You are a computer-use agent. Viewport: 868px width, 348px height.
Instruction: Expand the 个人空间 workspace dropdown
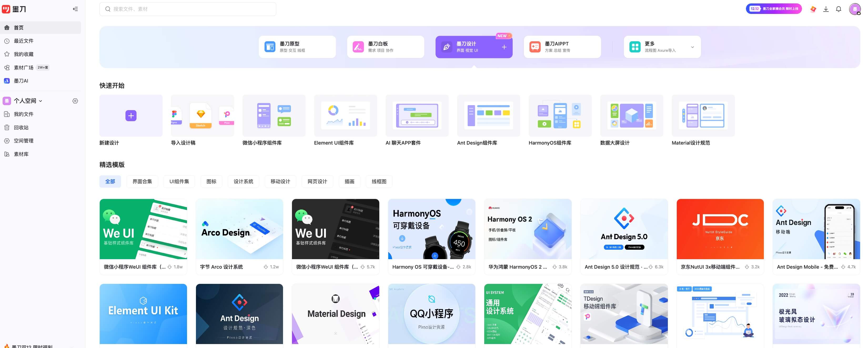(x=40, y=101)
